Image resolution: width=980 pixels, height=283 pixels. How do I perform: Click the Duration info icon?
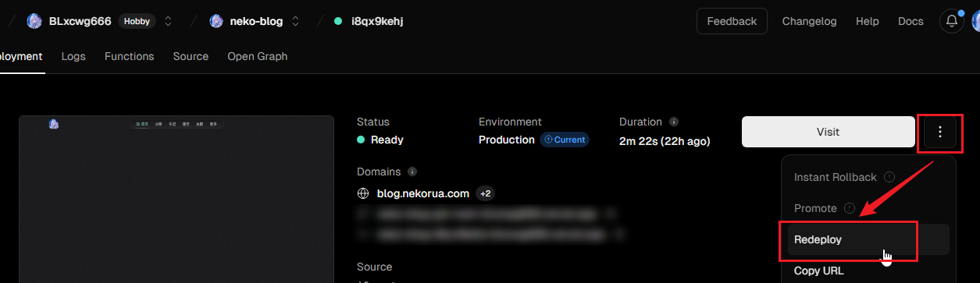click(674, 122)
